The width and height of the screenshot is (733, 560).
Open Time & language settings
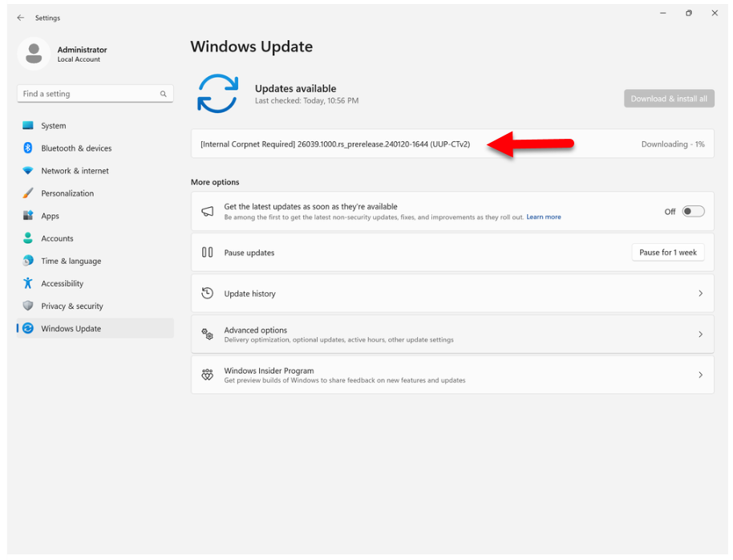click(95, 261)
